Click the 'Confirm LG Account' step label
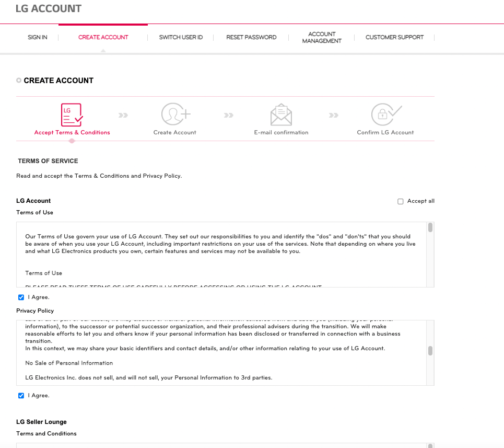504x448 pixels. [385, 132]
